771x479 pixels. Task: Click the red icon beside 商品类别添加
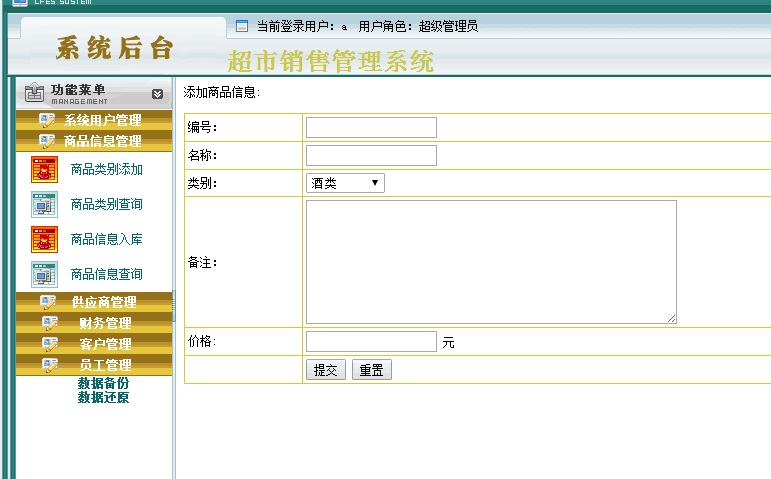pos(44,170)
